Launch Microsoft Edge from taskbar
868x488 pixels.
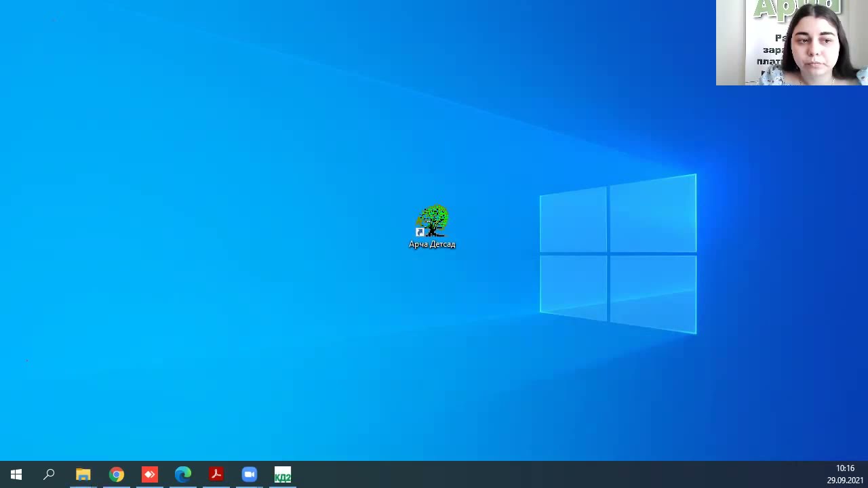183,474
